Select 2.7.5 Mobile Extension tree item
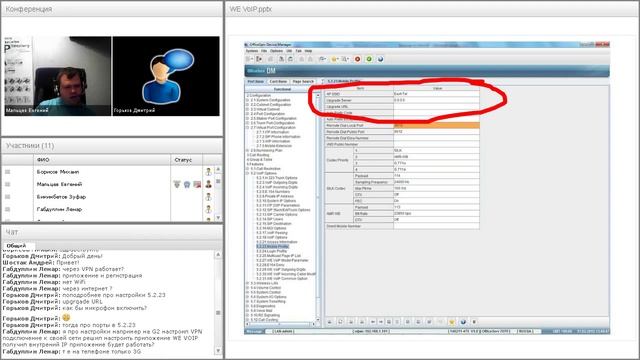 tap(274, 146)
